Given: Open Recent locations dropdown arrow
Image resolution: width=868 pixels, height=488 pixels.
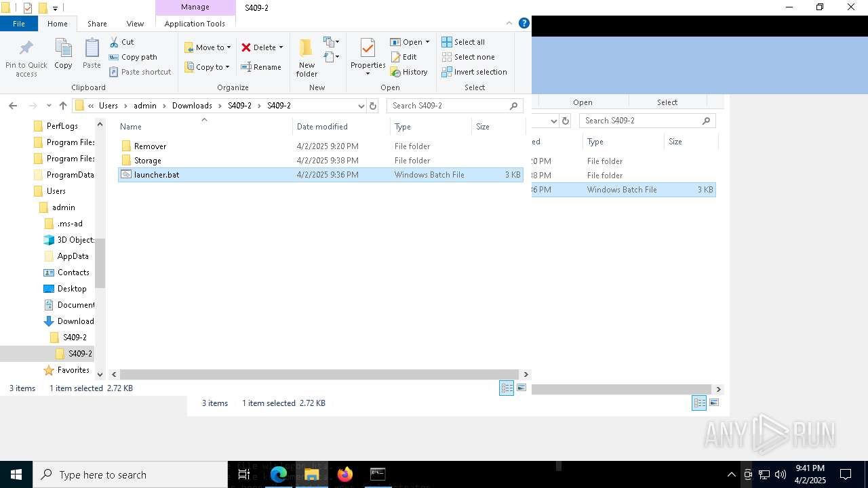Looking at the screenshot, I should [49, 106].
